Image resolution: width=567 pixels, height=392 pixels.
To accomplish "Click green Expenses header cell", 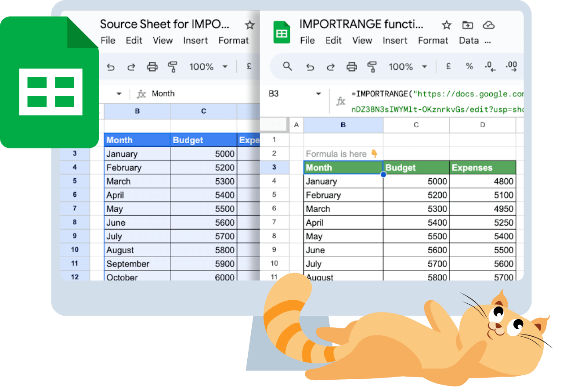I will click(x=483, y=168).
